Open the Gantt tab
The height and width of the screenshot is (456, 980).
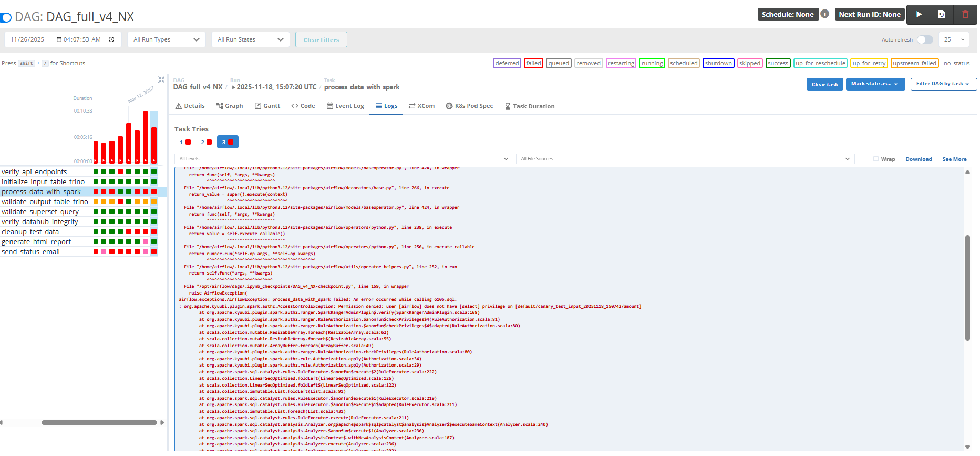tap(267, 106)
